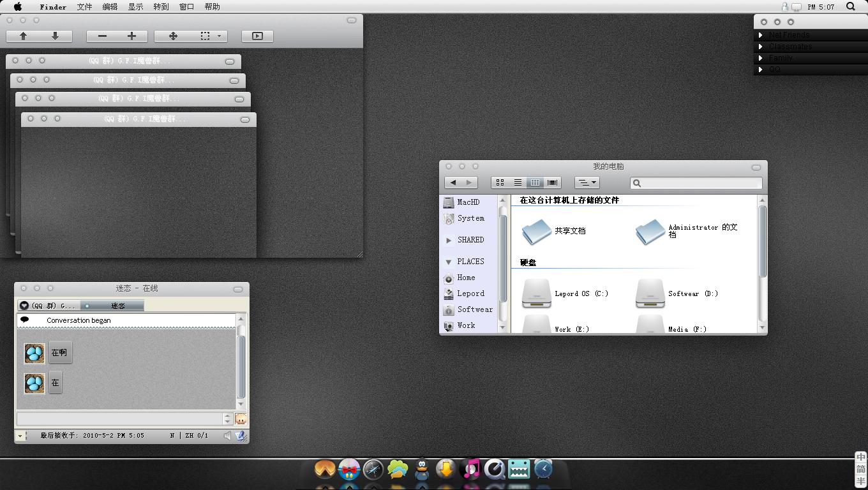Open the dropdown at chat status bar left
The height and width of the screenshot is (490, 868).
(x=20, y=436)
